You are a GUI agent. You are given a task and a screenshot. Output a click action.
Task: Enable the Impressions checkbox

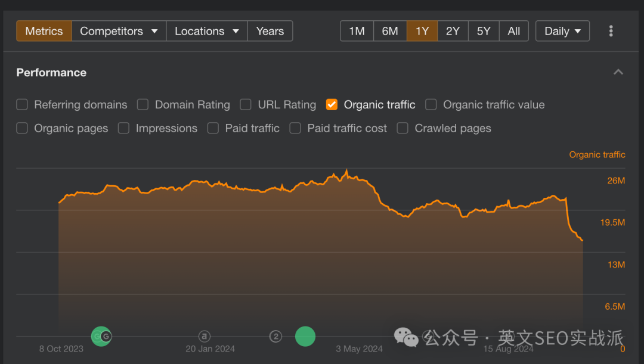coord(123,128)
